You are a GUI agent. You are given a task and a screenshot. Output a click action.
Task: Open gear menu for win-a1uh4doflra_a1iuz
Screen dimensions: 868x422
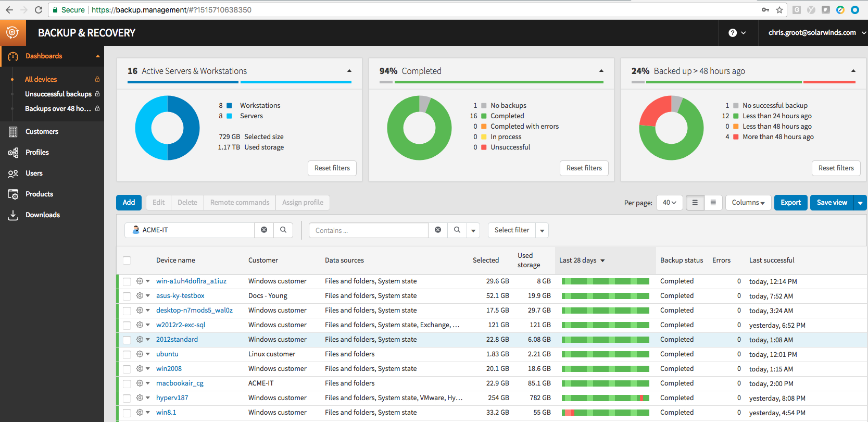pyautogui.click(x=143, y=281)
